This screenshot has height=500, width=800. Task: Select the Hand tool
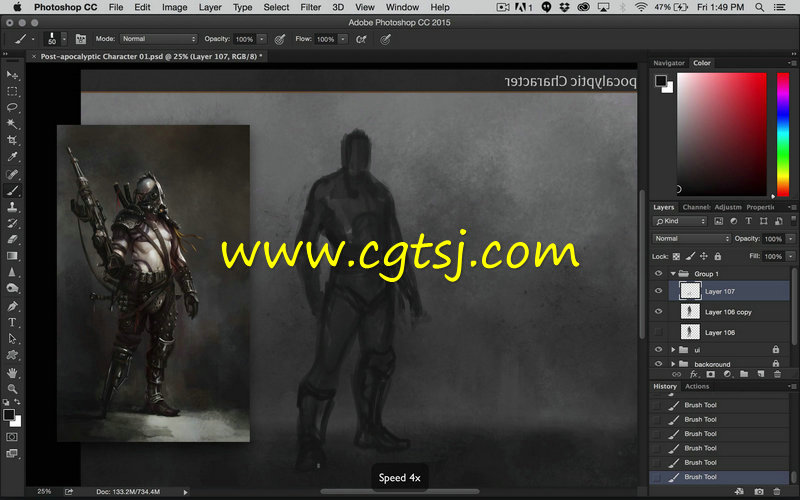12,373
